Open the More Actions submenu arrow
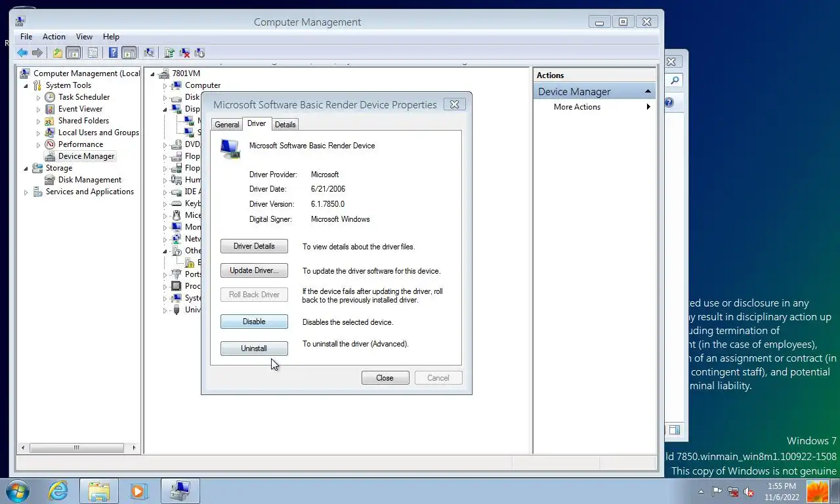This screenshot has height=504, width=840. click(x=648, y=107)
